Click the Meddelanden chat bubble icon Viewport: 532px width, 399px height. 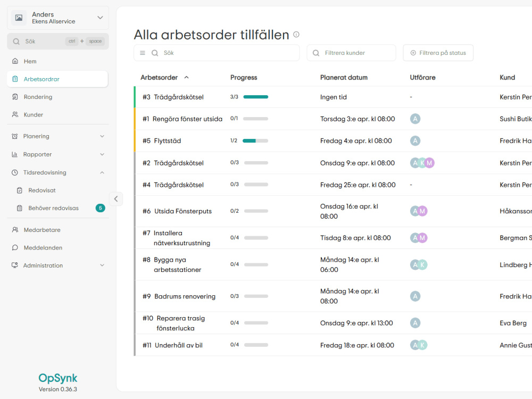tap(15, 248)
